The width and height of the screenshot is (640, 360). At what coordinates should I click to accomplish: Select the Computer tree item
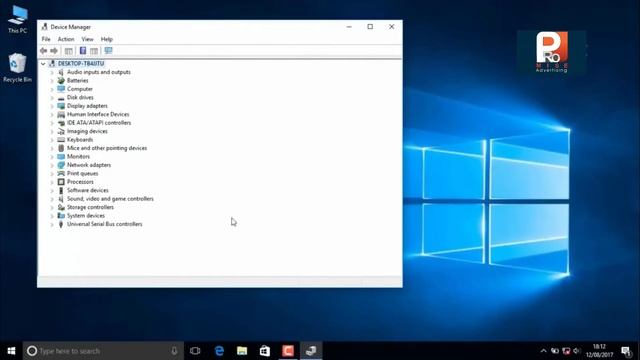tap(80, 89)
